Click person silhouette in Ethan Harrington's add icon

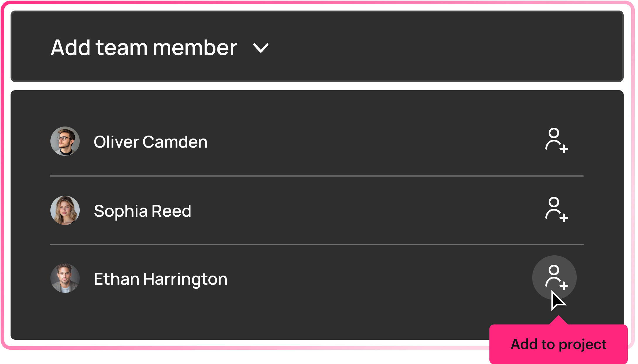tap(553, 275)
